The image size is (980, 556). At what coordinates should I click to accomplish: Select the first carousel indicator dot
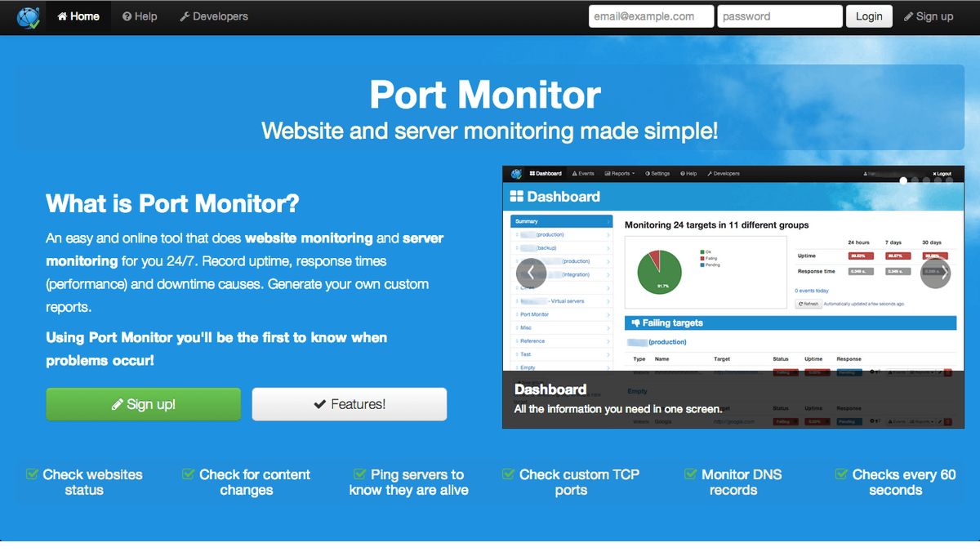point(903,180)
